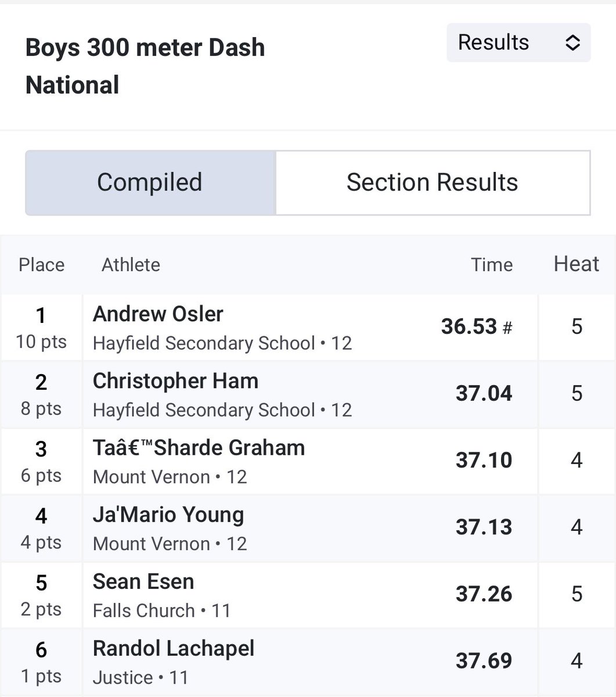Click the # mark next to 36.53
This screenshot has height=697, width=616.
click(x=507, y=328)
